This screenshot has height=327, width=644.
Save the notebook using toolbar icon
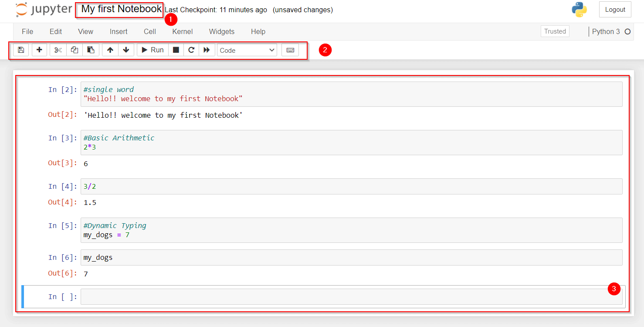pos(20,50)
